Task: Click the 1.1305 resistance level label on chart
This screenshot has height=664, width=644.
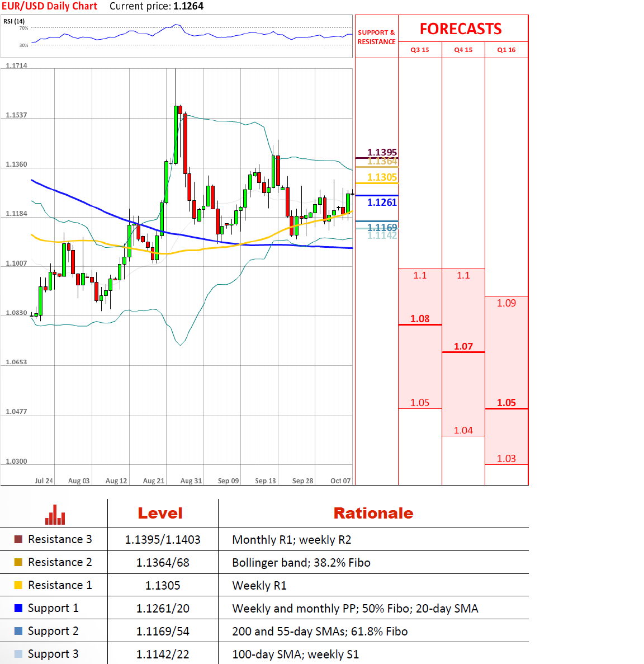Action: tap(382, 177)
